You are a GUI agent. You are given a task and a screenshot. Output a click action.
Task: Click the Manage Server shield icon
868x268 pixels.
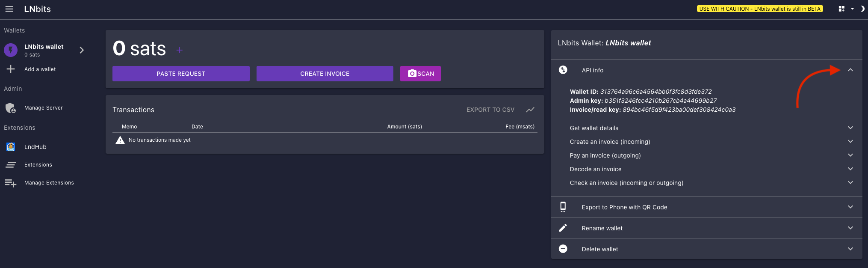11,108
